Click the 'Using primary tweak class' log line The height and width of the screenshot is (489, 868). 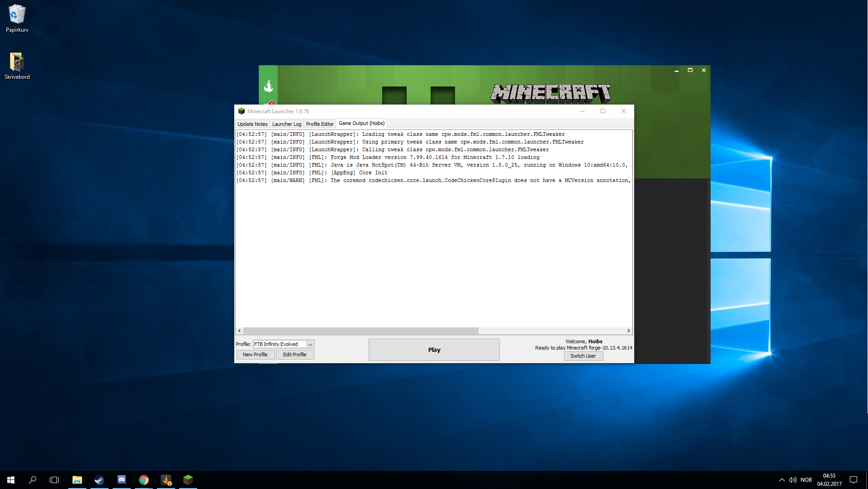coord(410,142)
